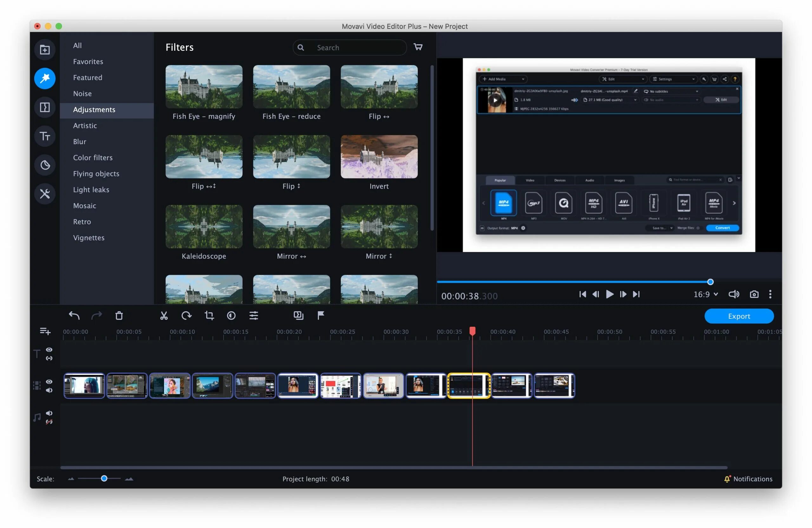The width and height of the screenshot is (812, 528).
Task: Toggle title track visibility eye
Action: coord(49,350)
